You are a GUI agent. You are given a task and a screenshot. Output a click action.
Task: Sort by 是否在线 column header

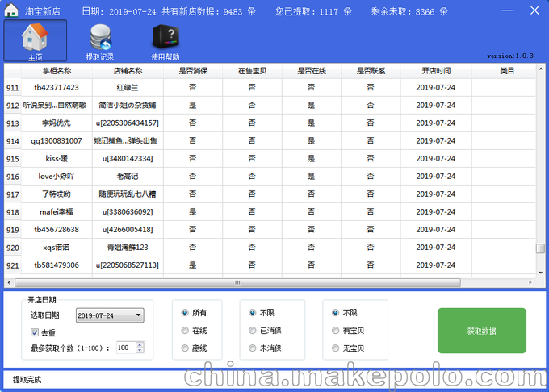click(x=312, y=71)
